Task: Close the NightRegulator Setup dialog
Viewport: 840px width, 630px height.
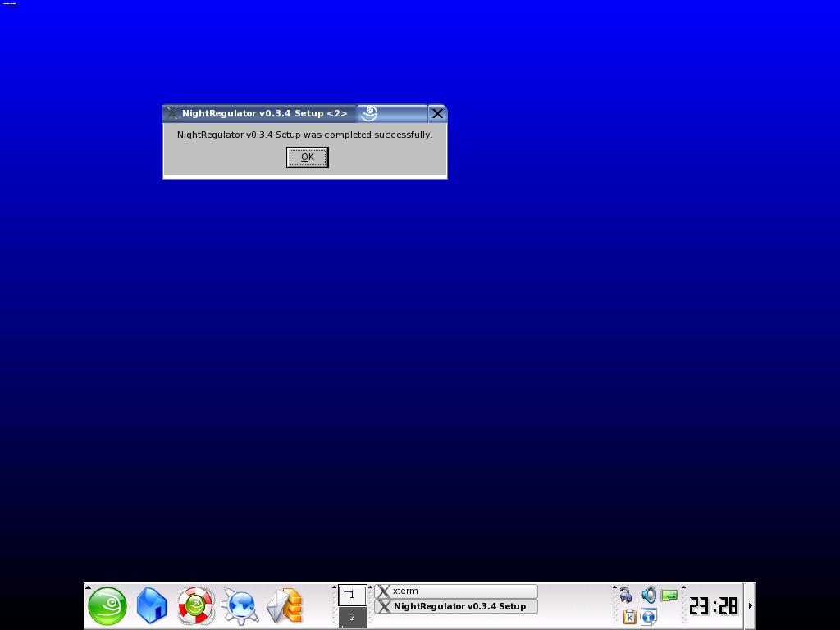Action: tap(437, 113)
